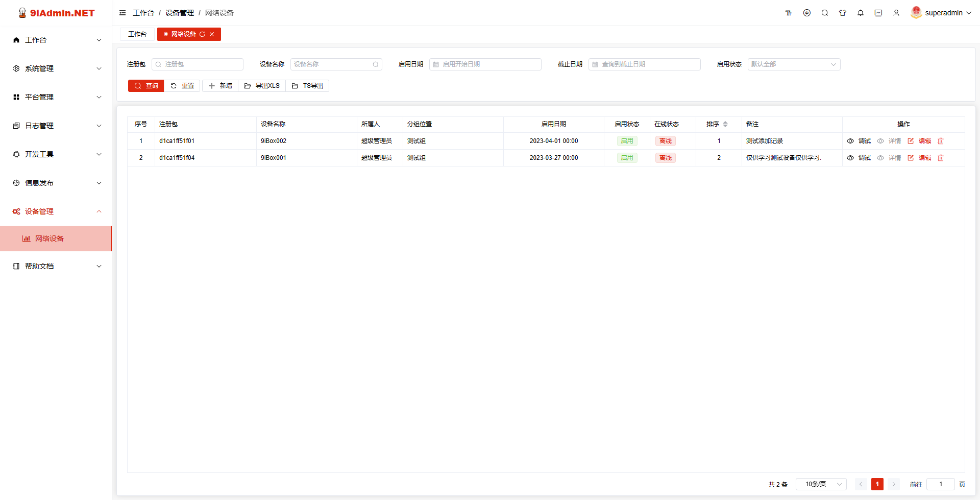Switch to the 工作台 tab

[x=137, y=34]
